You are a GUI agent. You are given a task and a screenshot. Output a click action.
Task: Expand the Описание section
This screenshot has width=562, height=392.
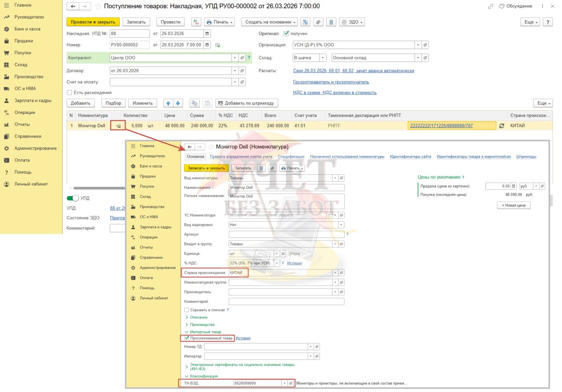click(x=199, y=317)
